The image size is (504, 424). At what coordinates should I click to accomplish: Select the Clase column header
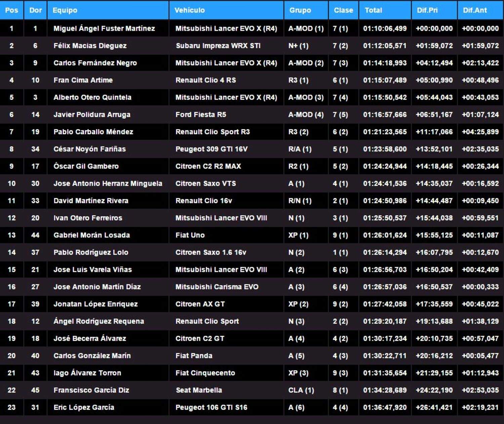click(343, 10)
